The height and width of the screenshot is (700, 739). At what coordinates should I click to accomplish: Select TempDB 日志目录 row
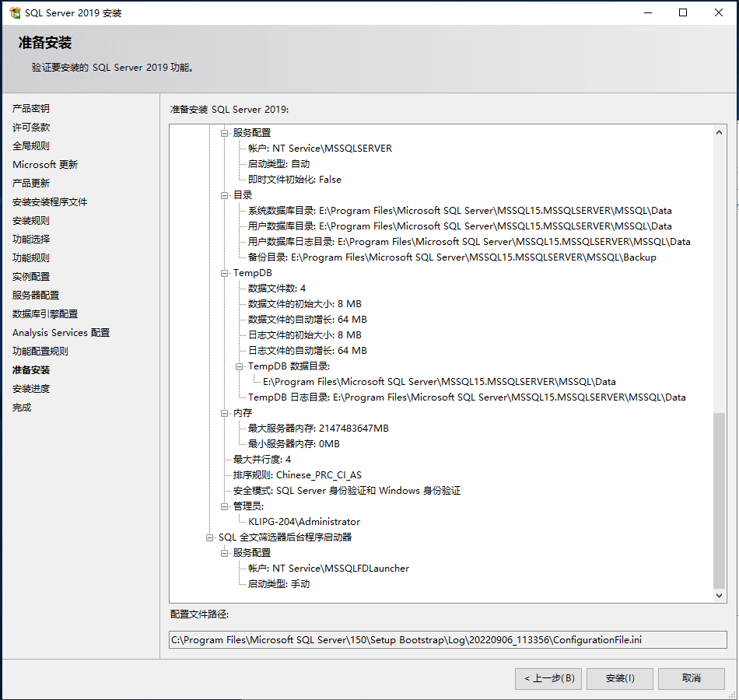pyautogui.click(x=467, y=397)
